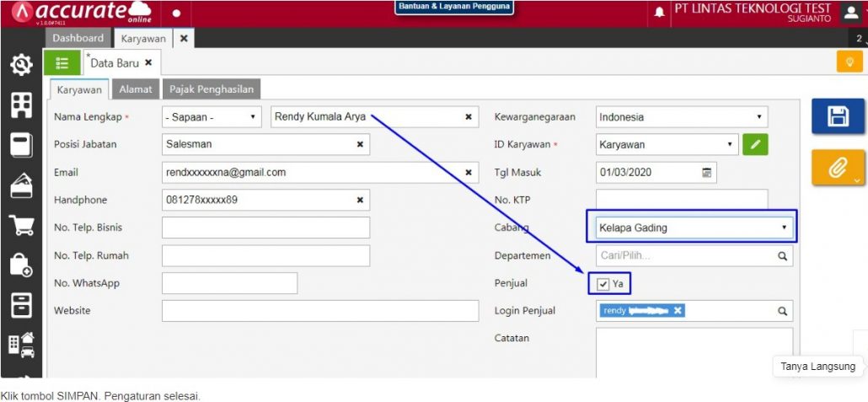
Task: Click the orange paperclip attachment icon
Action: 838,168
